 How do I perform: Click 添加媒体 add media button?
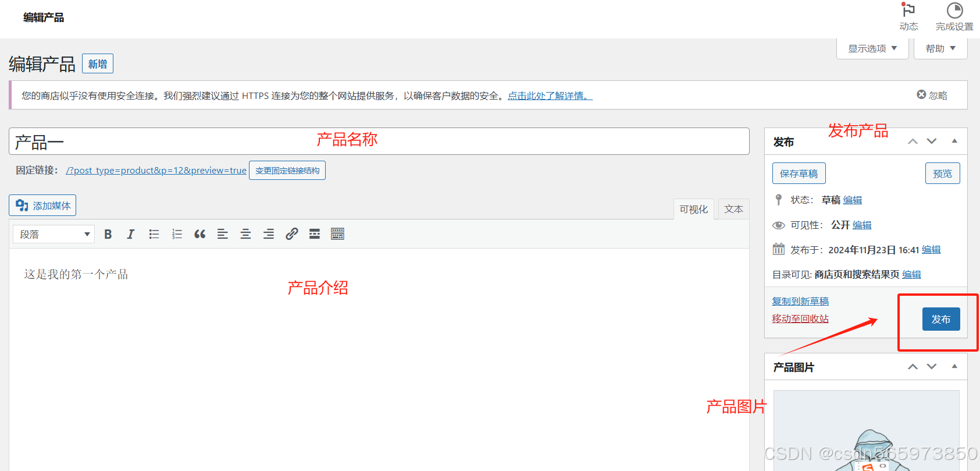(x=42, y=206)
